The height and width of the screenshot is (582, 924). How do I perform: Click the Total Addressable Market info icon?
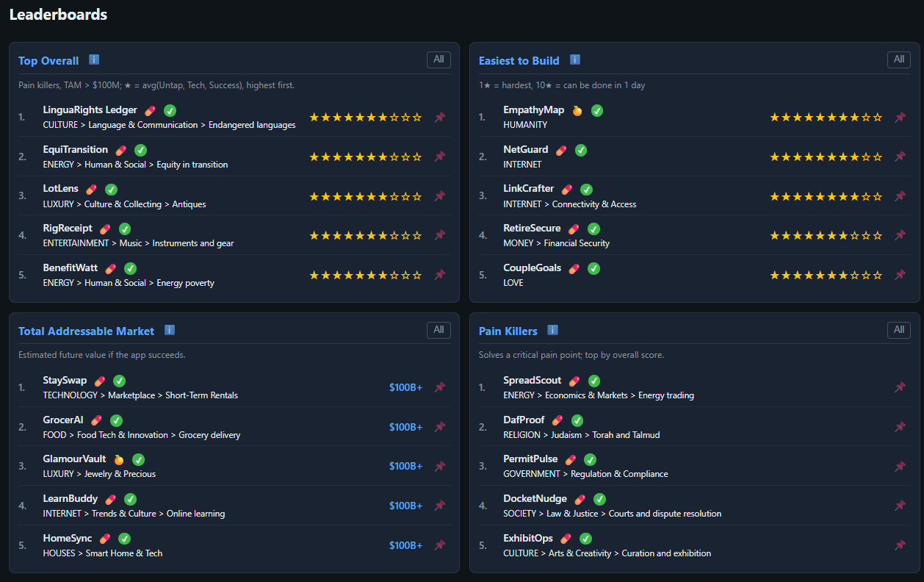(170, 330)
